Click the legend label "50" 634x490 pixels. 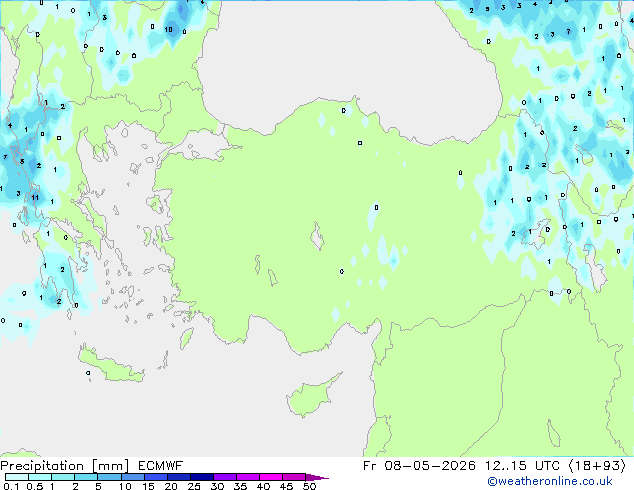coord(309,486)
